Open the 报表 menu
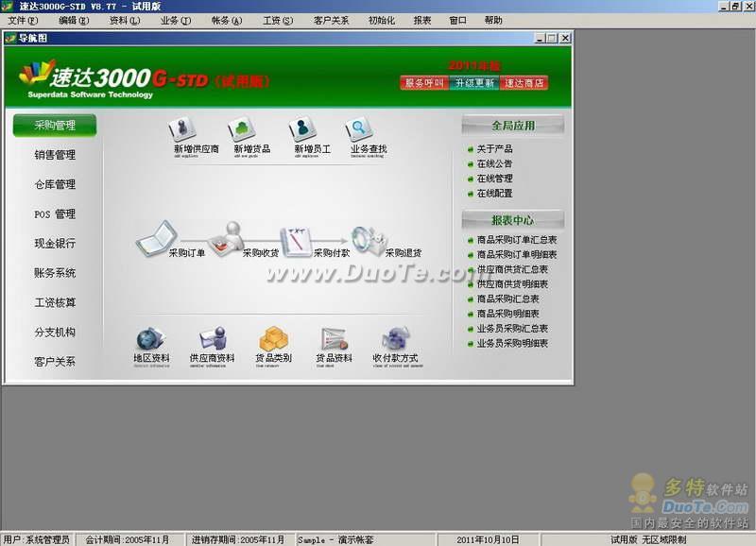The image size is (756, 546). [x=421, y=20]
